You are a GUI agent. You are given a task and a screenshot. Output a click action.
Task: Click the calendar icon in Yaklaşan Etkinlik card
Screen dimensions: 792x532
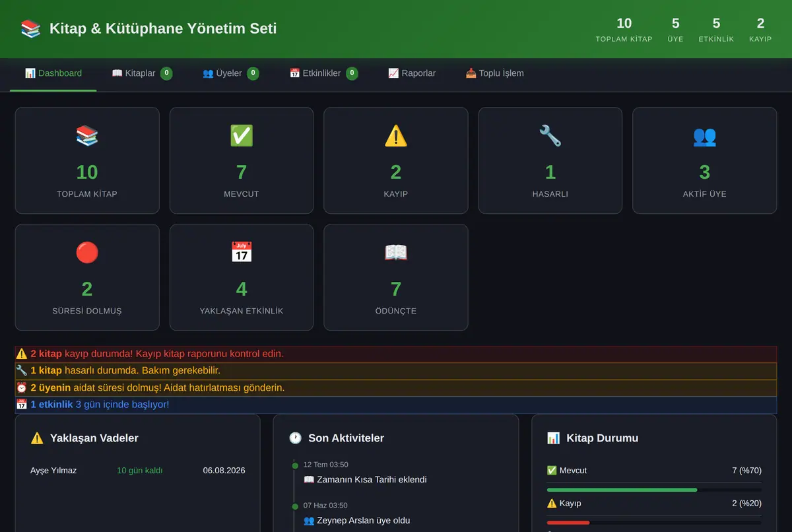[x=242, y=252]
